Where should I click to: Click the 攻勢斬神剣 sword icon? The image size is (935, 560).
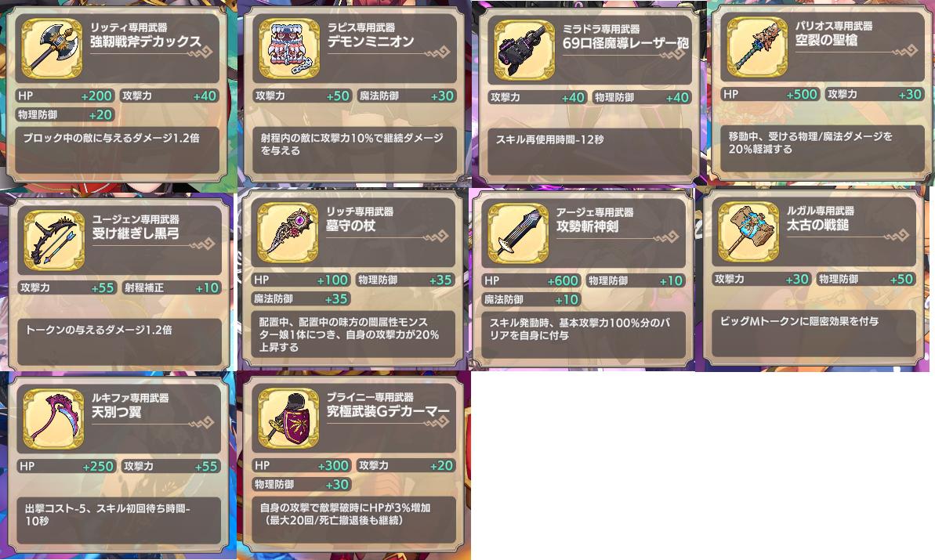click(517, 233)
